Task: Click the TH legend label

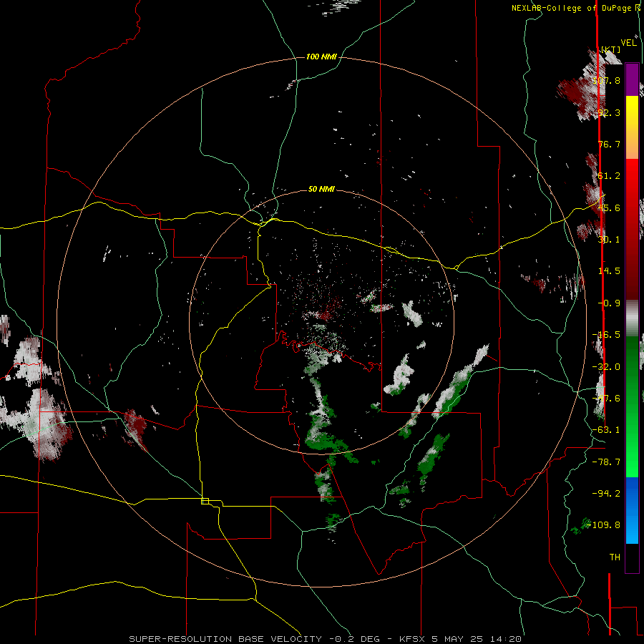Action: (615, 557)
